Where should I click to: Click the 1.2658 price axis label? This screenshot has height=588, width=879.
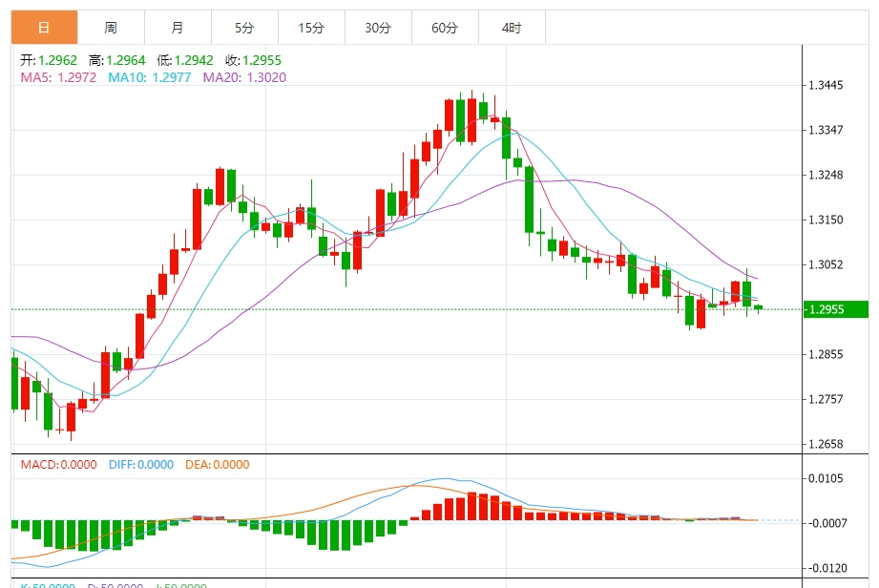(x=826, y=444)
